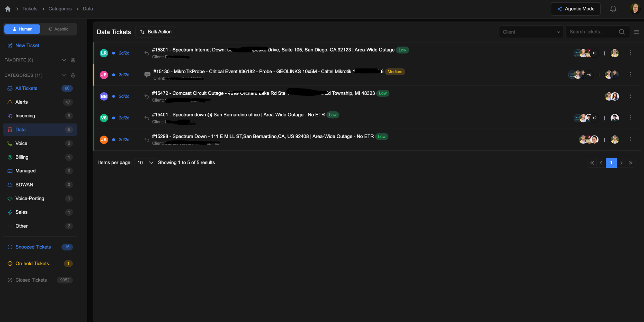Open the items per page dropdown

(x=144, y=162)
